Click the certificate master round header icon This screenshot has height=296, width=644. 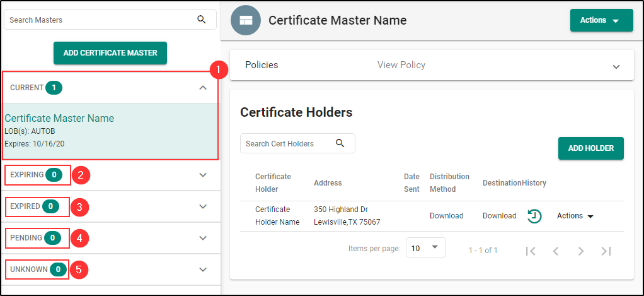(x=246, y=20)
